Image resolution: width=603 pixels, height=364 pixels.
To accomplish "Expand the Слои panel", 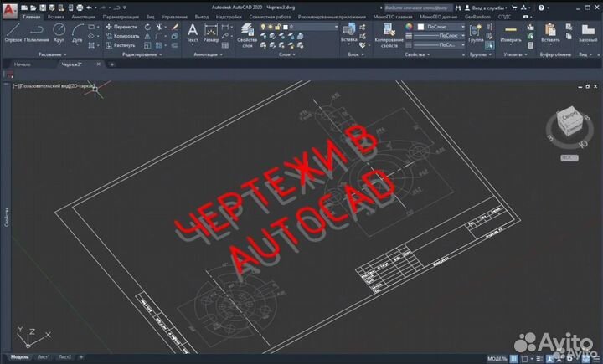I will [x=287, y=54].
